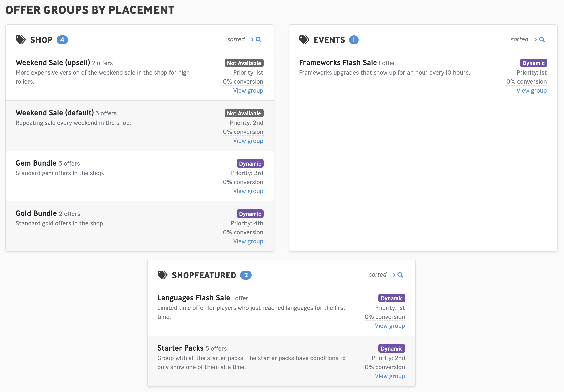The image size is (564, 392).
Task: Click the Not Available badge on Weekend Sale (default)
Action: (x=244, y=113)
